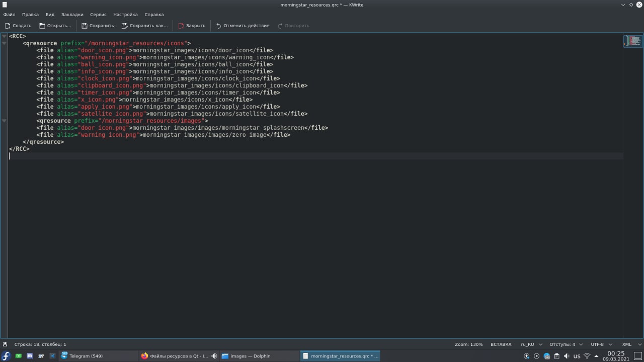Click Сохранить как save-as toolbar icon
This screenshot has width=644, height=362.
point(125,26)
